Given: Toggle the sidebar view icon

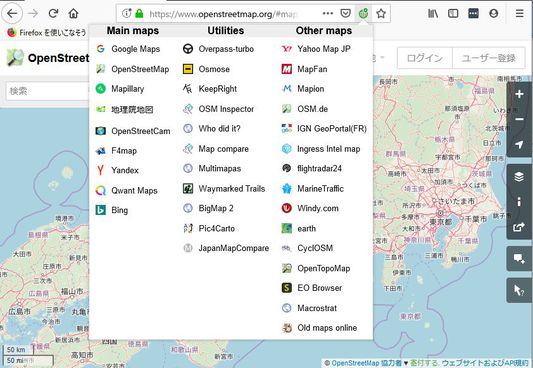Looking at the screenshot, I should click(453, 14).
